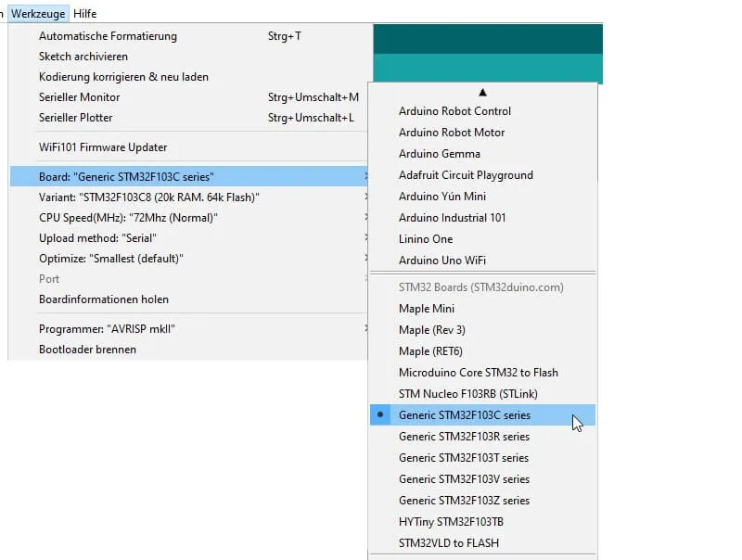The width and height of the screenshot is (742, 560).
Task: Expand the Optimize option submenu
Action: pos(111,258)
